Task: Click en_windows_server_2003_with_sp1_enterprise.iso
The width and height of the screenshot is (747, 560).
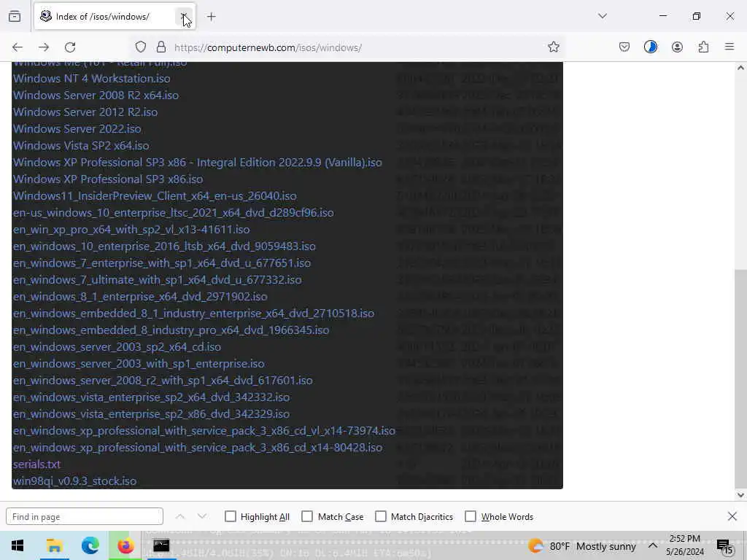Action: [x=139, y=363]
